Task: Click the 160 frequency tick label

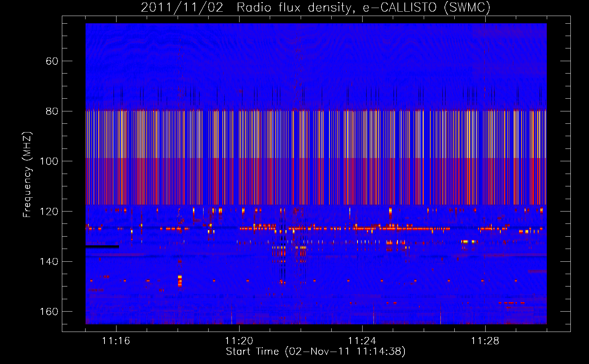Action: pyautogui.click(x=49, y=312)
